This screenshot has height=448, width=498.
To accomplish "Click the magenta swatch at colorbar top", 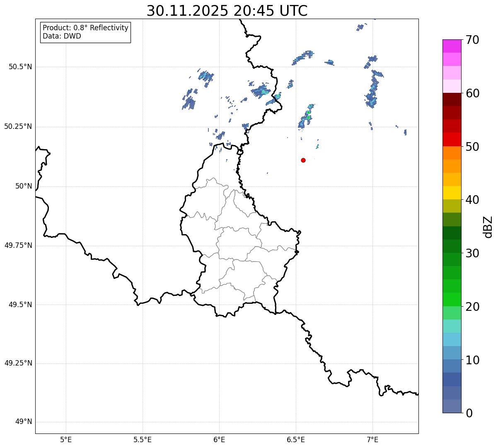I will [452, 46].
